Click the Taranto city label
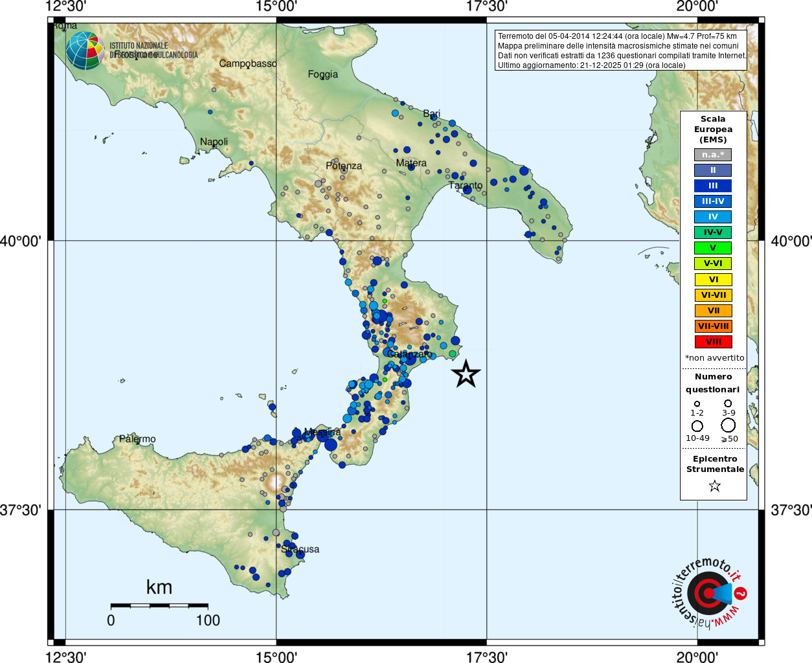812x663 pixels. tap(466, 185)
